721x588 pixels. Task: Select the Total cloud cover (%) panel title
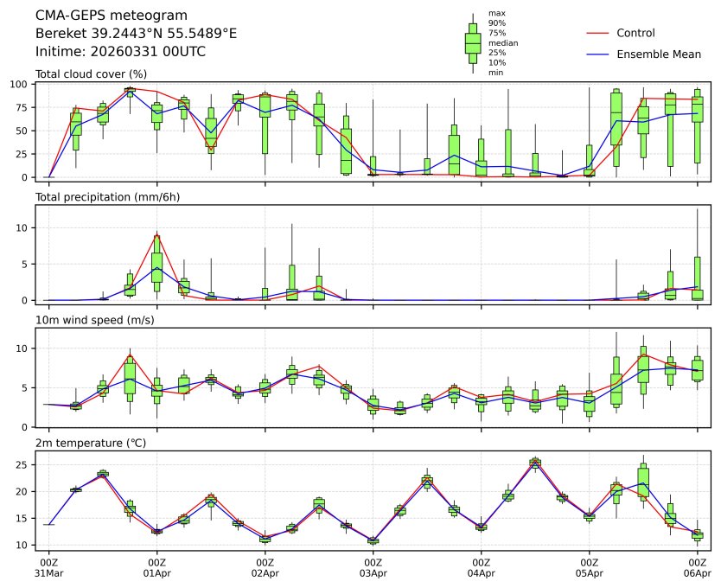[x=91, y=74]
